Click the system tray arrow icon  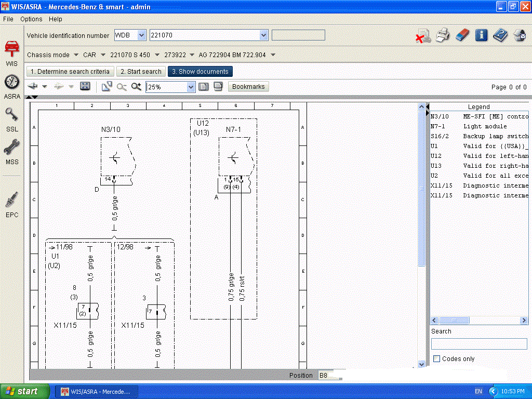coord(493,392)
